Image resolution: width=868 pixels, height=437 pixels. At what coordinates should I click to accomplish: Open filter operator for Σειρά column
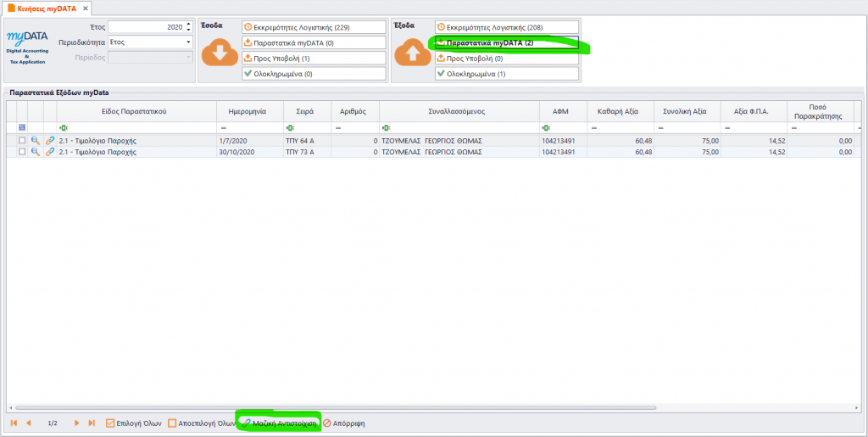290,128
